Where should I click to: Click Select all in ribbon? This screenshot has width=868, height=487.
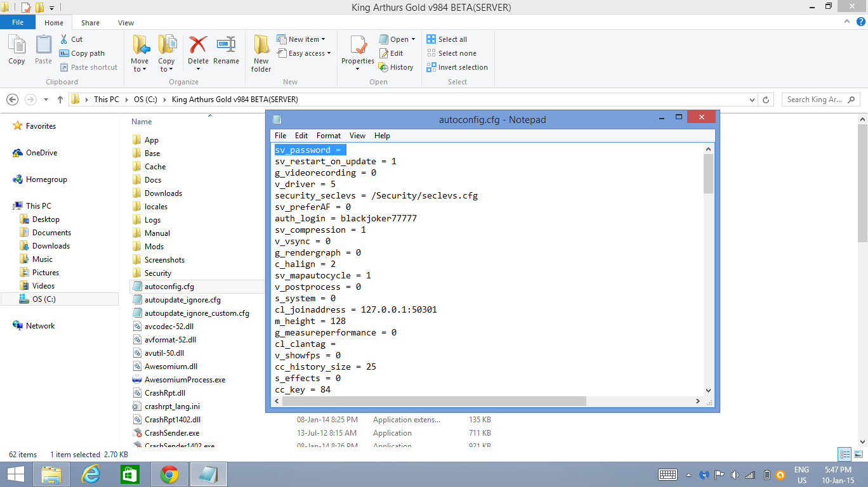click(x=447, y=39)
